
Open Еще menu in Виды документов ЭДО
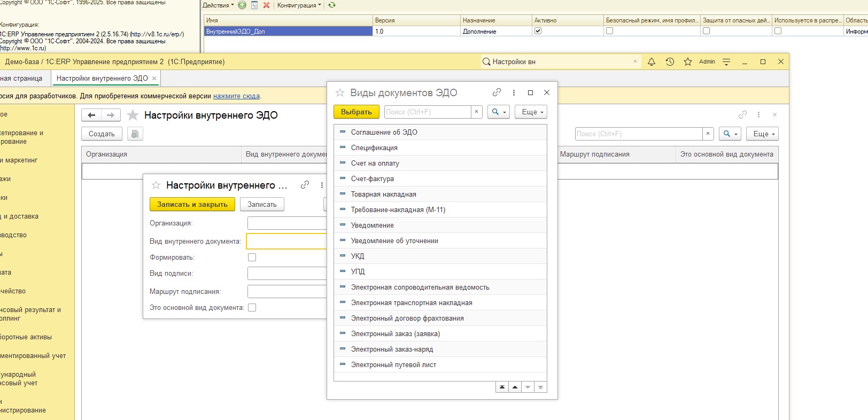pyautogui.click(x=532, y=112)
